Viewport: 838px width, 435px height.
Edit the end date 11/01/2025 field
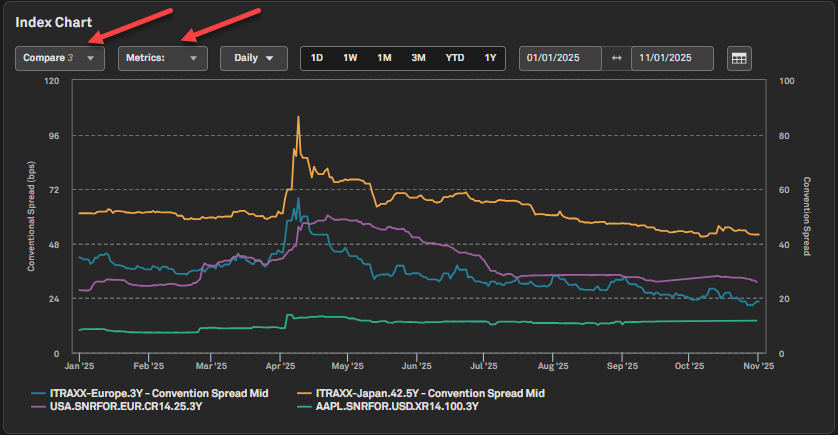672,58
